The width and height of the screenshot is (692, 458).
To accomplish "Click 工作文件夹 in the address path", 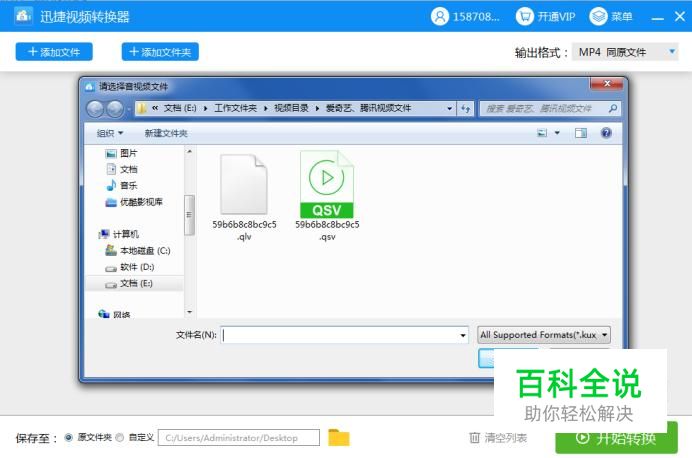I will (235, 108).
